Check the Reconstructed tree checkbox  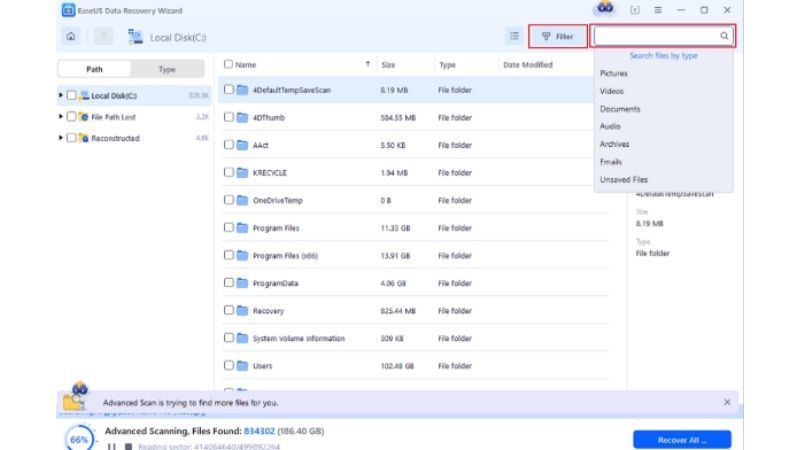coord(71,138)
